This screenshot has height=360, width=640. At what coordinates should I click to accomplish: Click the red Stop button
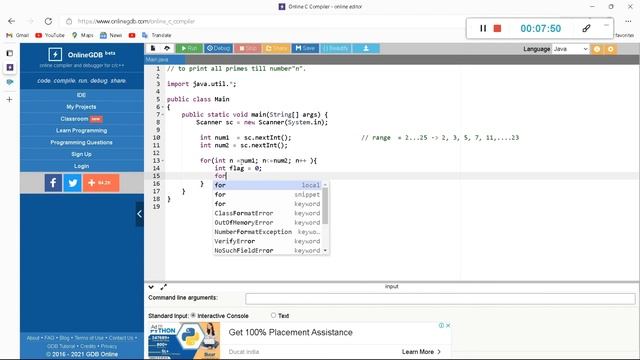[x=248, y=48]
